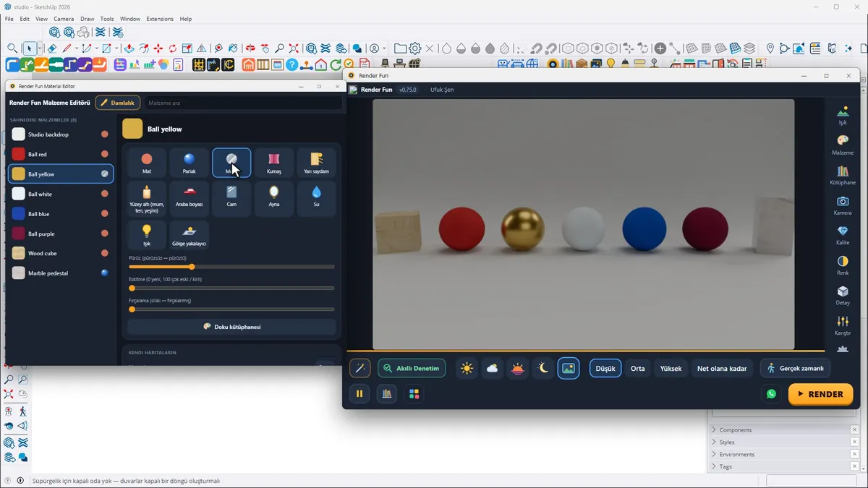This screenshot has width=868, height=488.
Task: Set render quality to Düşük
Action: [605, 368]
